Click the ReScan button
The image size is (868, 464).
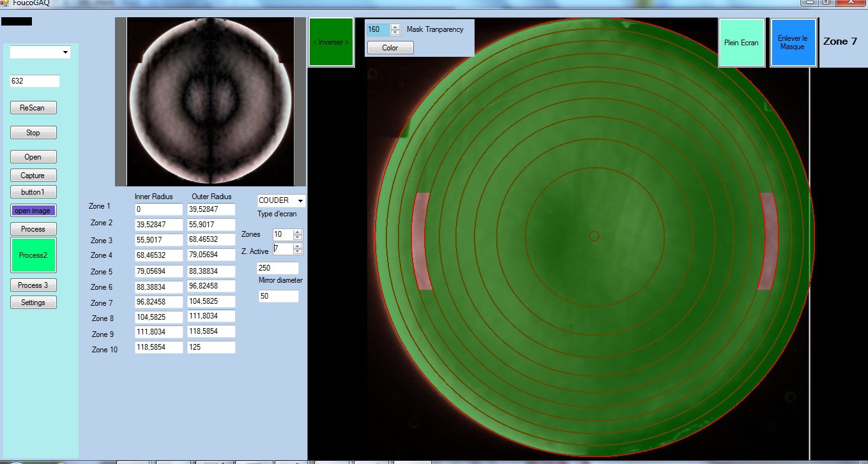(33, 108)
